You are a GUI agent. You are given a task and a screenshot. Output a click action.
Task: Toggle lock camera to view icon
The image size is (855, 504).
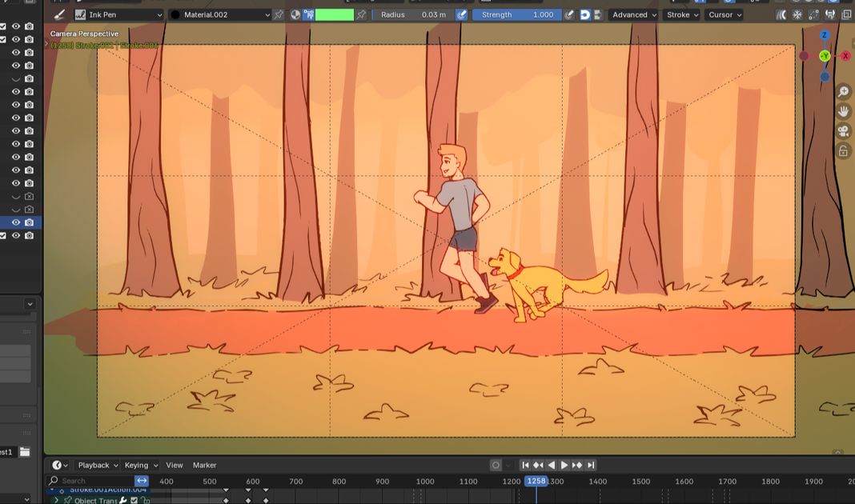point(844,150)
